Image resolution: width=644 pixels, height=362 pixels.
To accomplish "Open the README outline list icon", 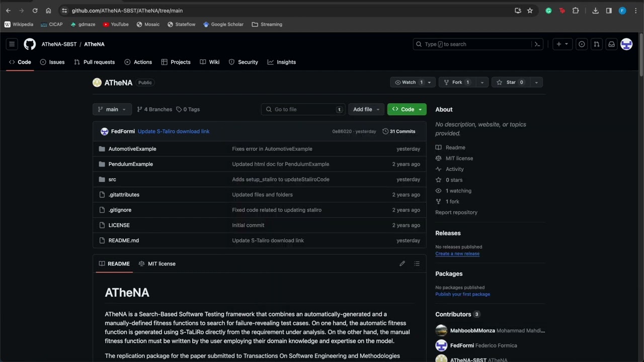I will (x=417, y=263).
